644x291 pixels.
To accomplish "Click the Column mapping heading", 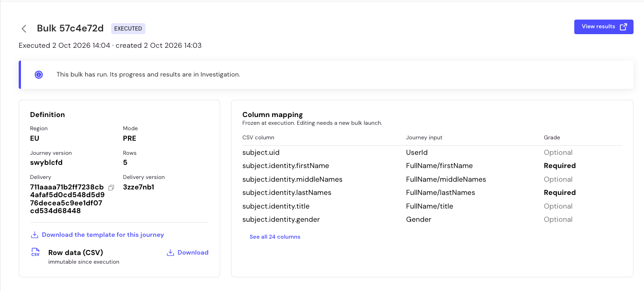I will [x=273, y=115].
